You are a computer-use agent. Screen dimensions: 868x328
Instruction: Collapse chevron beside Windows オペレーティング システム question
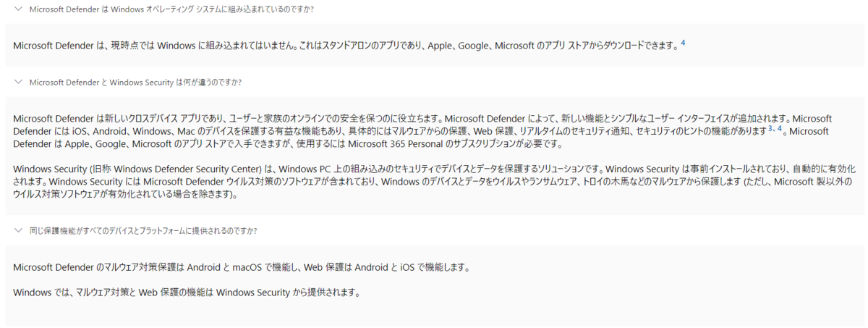coord(18,9)
